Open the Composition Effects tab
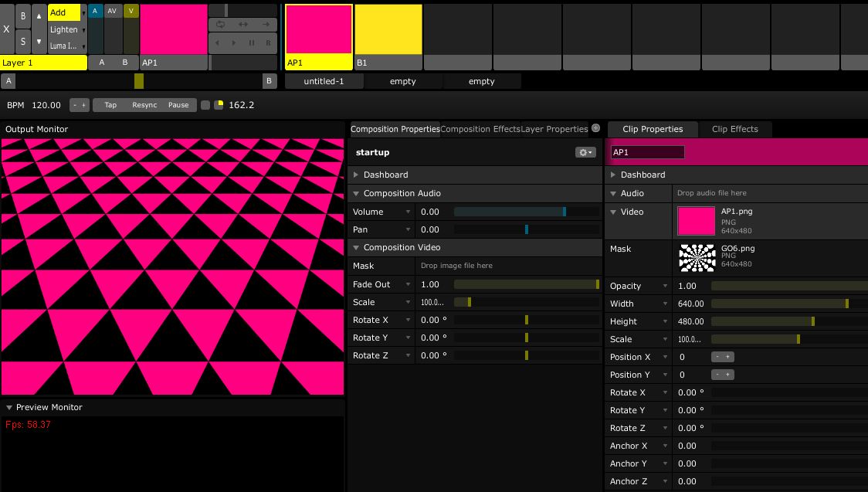The width and height of the screenshot is (868, 492). 480,130
